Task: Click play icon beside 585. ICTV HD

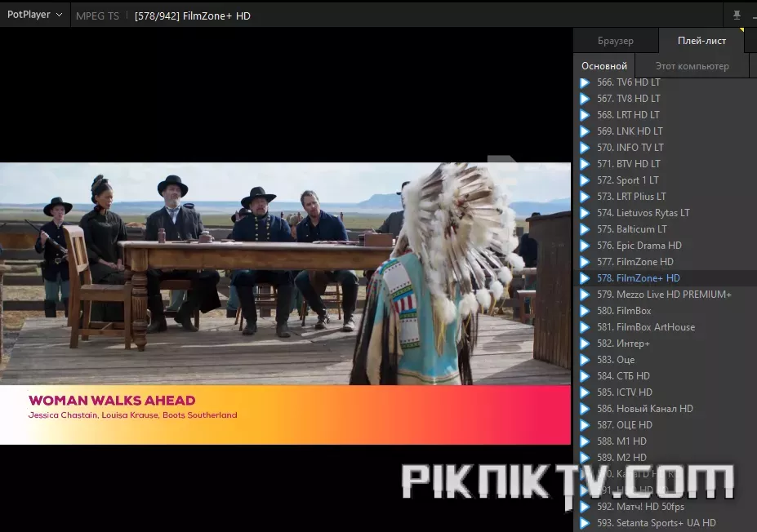Action: (585, 392)
